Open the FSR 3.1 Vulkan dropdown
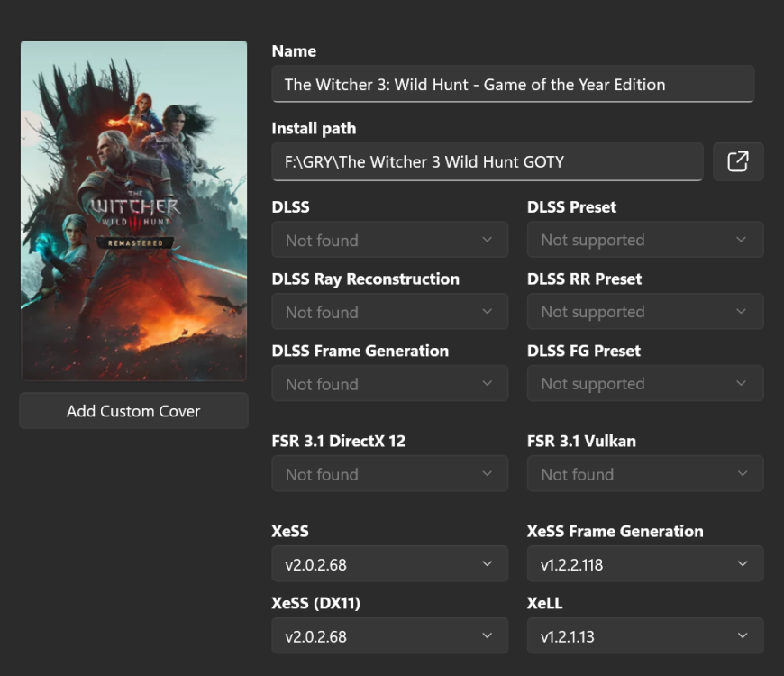 coord(645,473)
